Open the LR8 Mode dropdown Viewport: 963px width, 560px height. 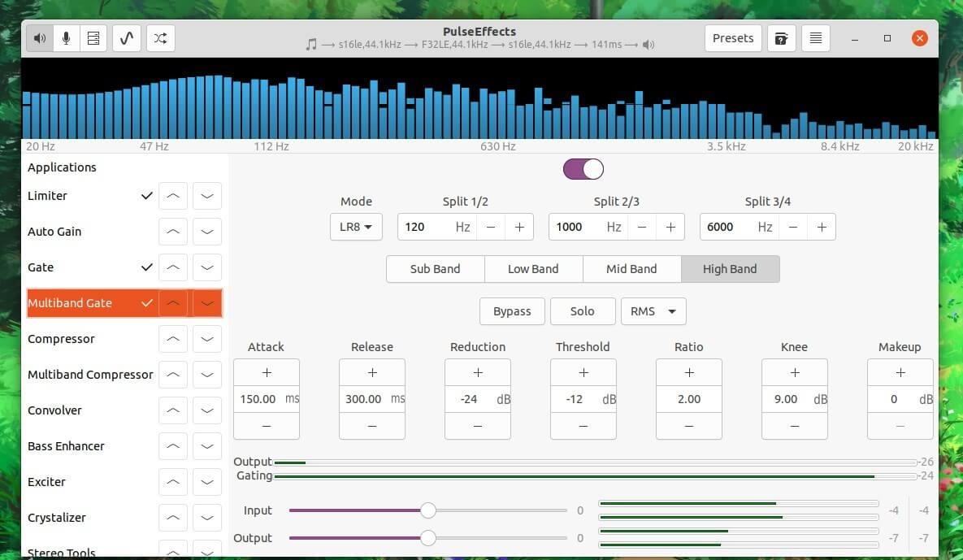coord(356,227)
